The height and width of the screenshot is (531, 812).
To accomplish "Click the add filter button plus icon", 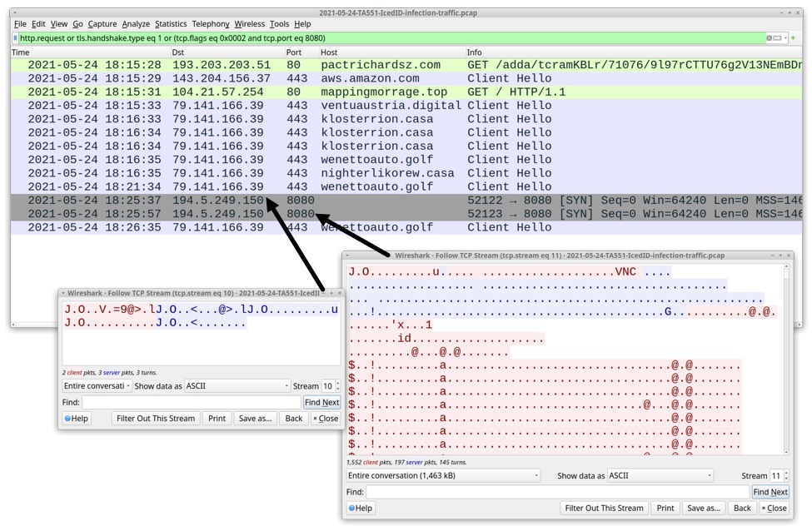I will [793, 38].
